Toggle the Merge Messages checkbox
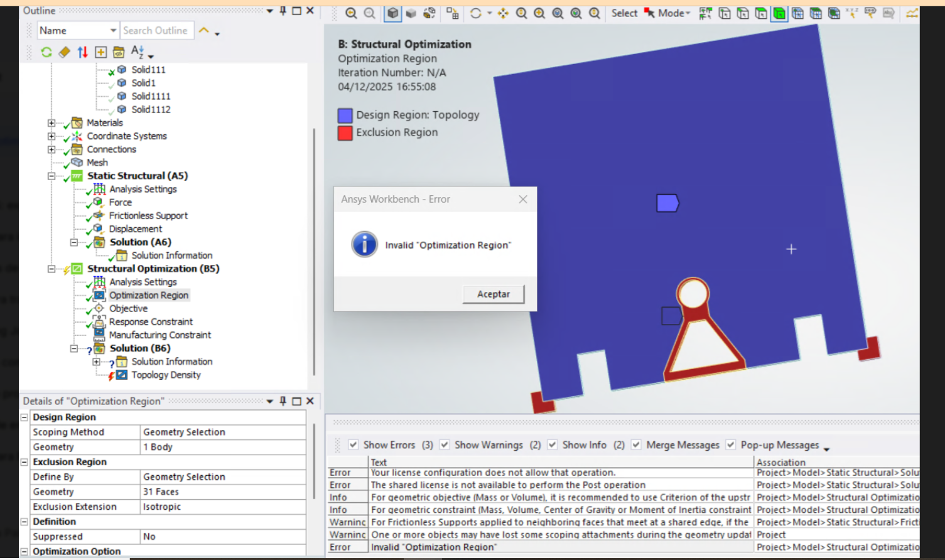 (x=636, y=444)
